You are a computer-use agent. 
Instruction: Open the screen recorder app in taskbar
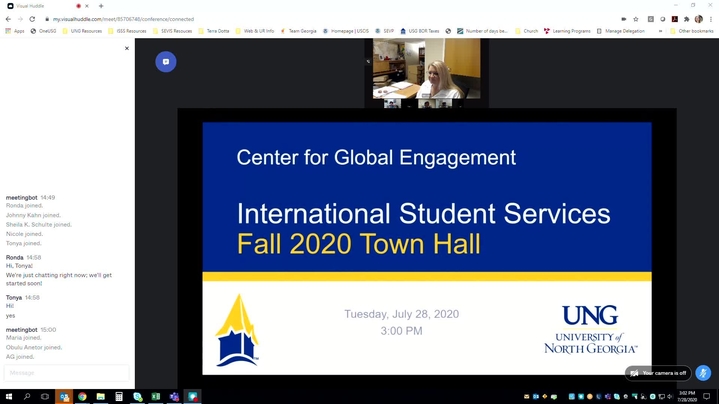(x=193, y=396)
